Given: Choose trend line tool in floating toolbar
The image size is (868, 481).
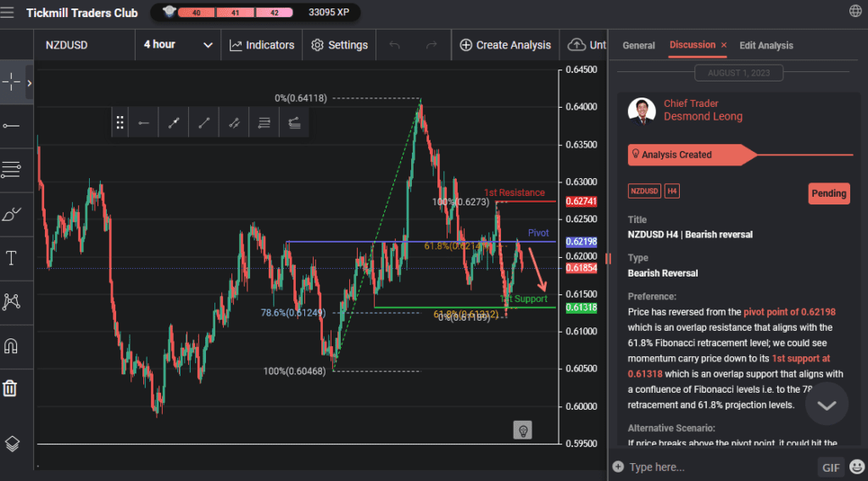Looking at the screenshot, I should (204, 123).
